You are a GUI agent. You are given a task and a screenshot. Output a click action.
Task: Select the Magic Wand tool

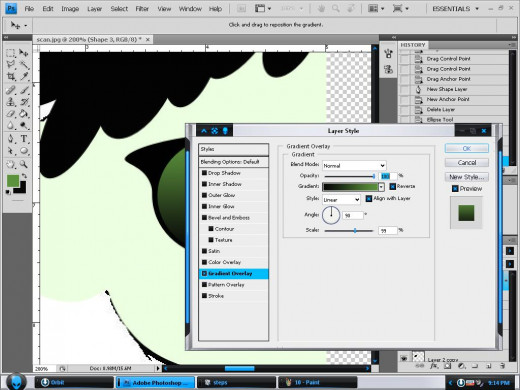tap(23, 64)
